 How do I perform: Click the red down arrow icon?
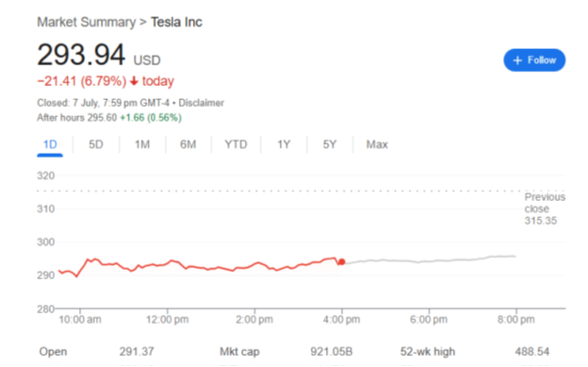[x=134, y=81]
